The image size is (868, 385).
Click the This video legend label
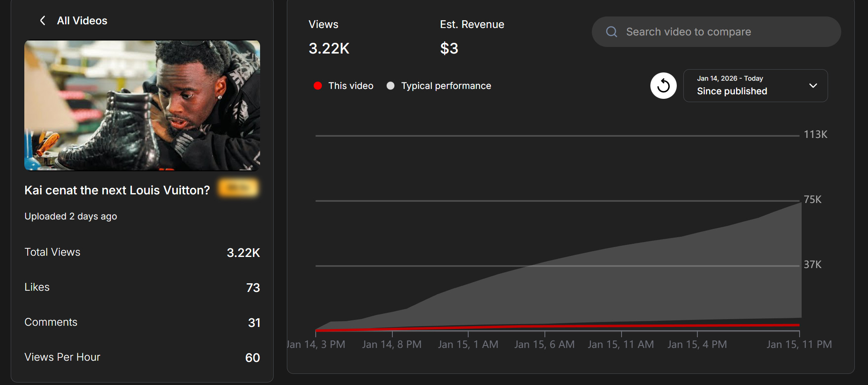(351, 86)
